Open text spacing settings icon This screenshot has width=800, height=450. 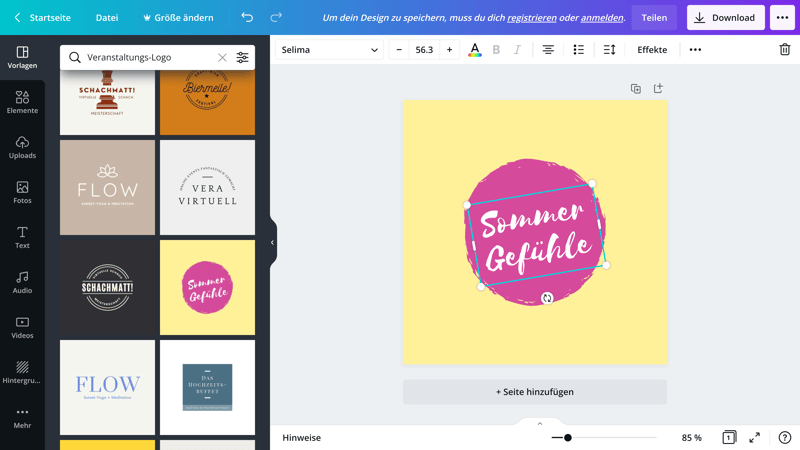coord(609,50)
